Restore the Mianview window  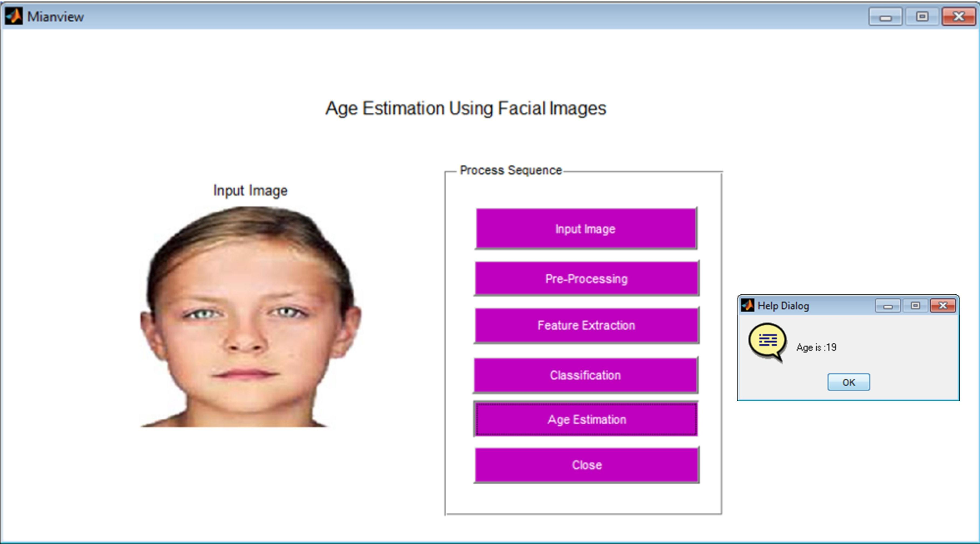[x=922, y=16]
